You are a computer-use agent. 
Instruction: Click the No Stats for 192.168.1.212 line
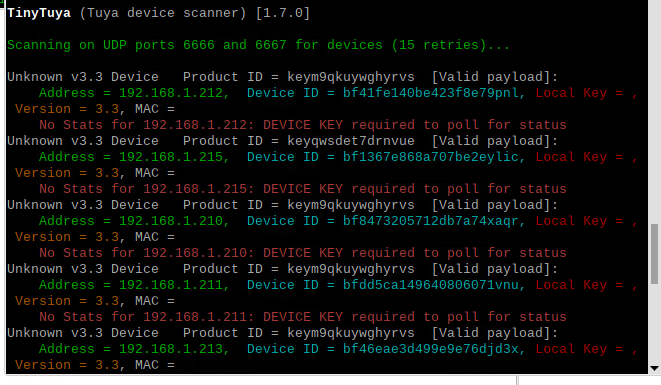coord(303,125)
